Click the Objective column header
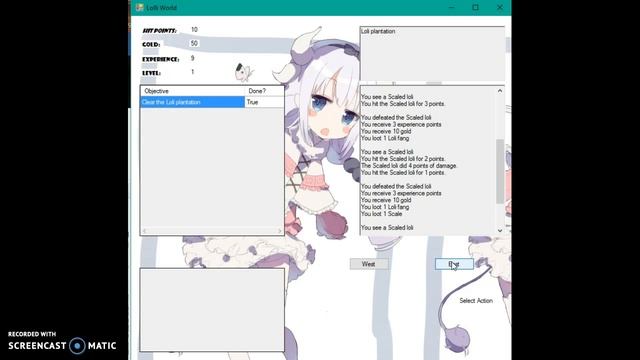The width and height of the screenshot is (640, 360). coord(193,91)
